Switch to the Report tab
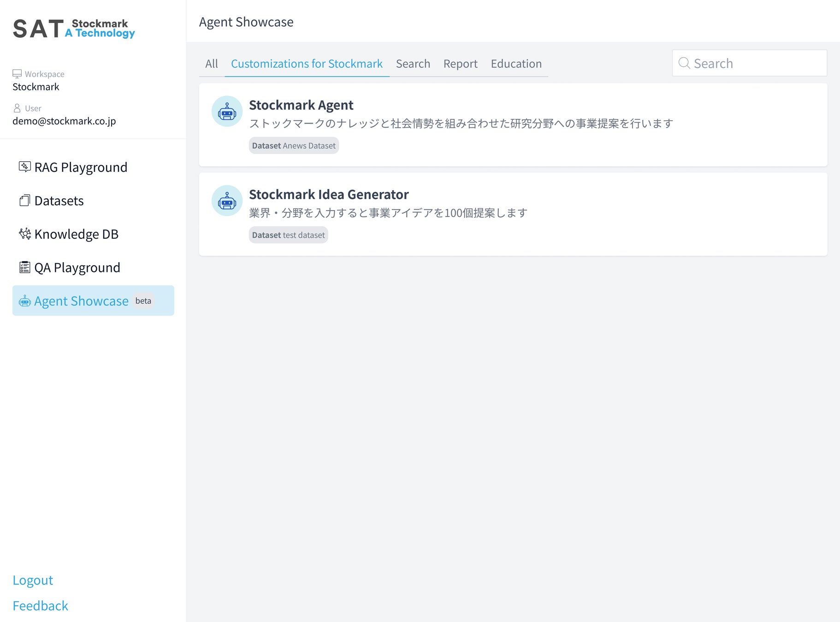The image size is (840, 622). (x=461, y=64)
